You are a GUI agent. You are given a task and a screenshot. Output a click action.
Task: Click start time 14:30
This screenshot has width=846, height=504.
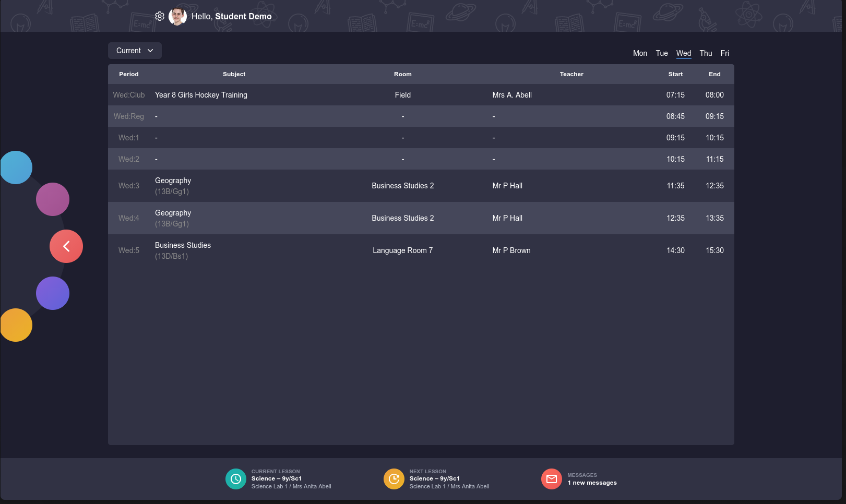675,250
